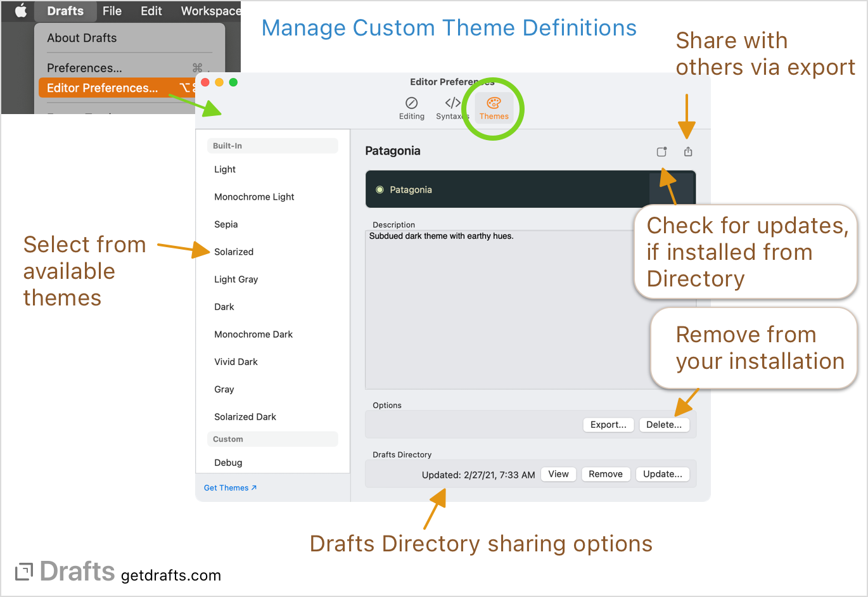Open the Syntaxes preferences pane
868x597 pixels.
click(x=452, y=108)
